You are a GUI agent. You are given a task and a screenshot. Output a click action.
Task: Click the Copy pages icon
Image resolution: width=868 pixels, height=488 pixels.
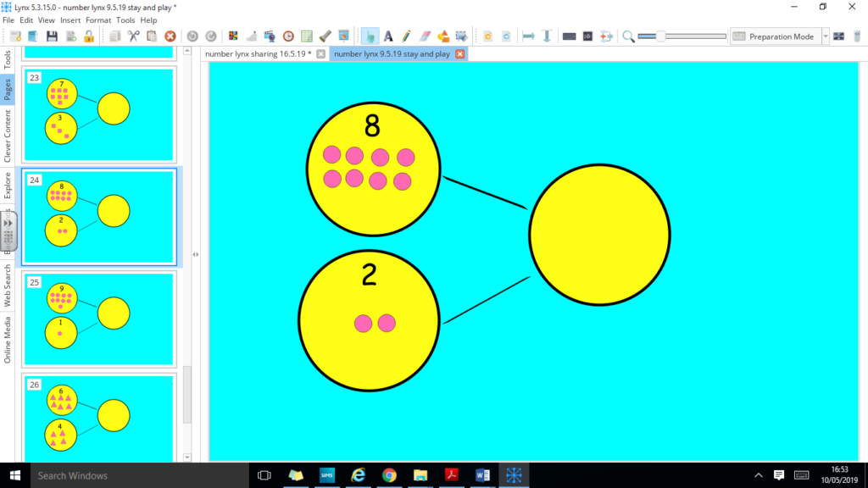114,36
